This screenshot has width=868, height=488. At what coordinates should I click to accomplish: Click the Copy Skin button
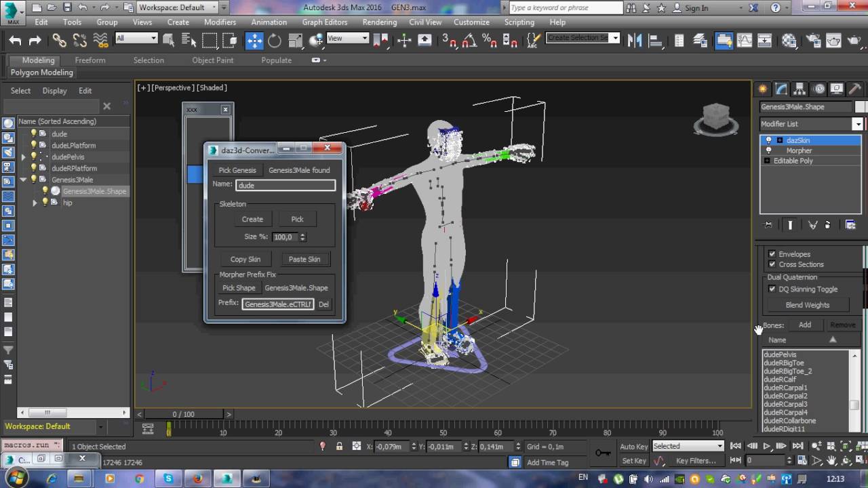(x=245, y=259)
